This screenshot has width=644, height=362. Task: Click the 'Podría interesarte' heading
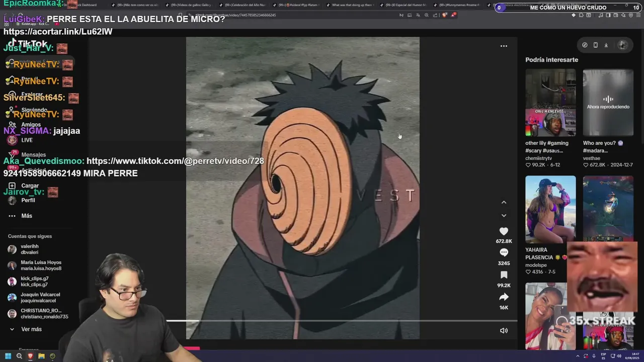pos(551,59)
